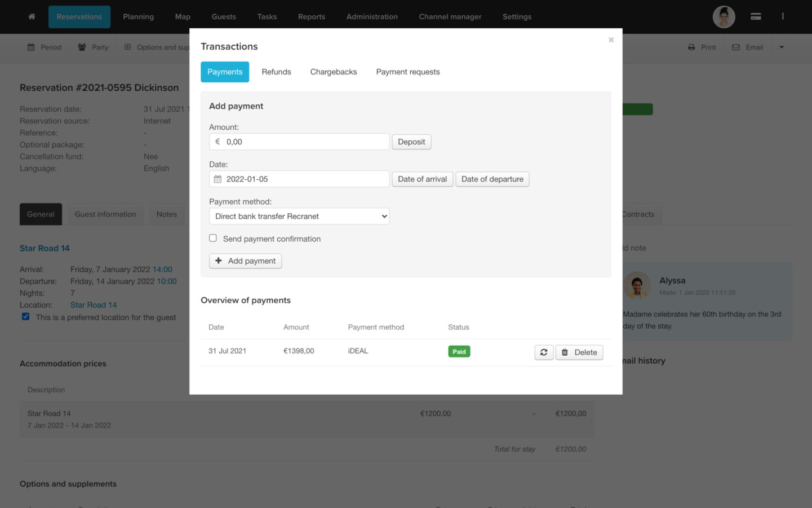Open the vertical dots menu in header
The width and height of the screenshot is (812, 508).
point(783,17)
